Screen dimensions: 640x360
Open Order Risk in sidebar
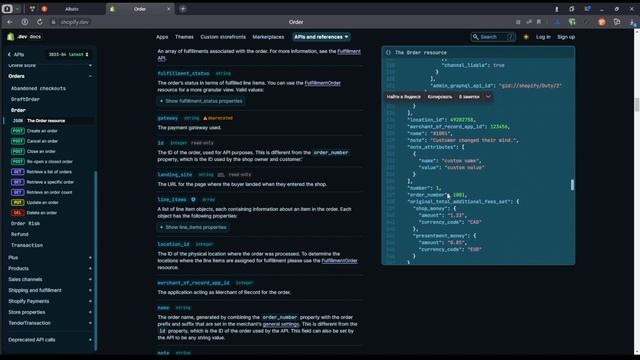tap(25, 223)
